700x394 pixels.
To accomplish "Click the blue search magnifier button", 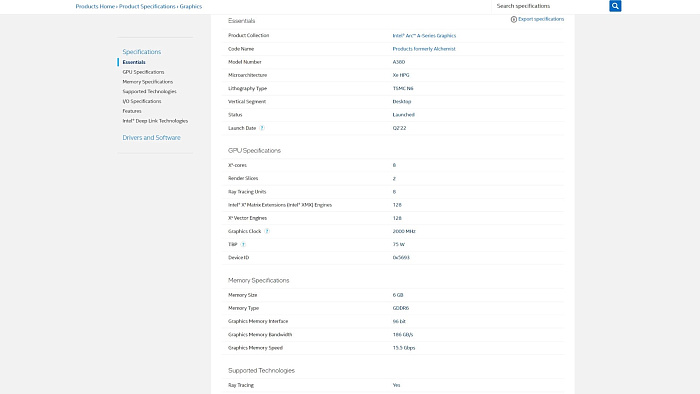I will click(x=615, y=6).
